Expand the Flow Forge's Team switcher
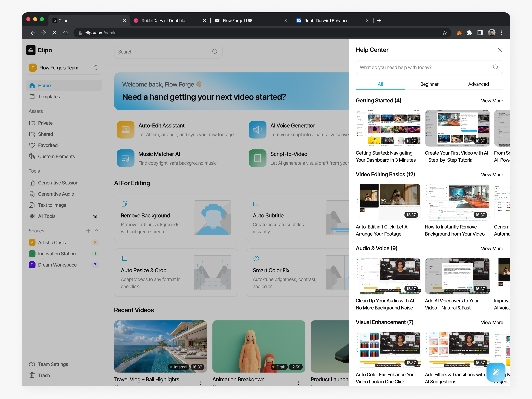Screen dimensions: 532x399 point(64,68)
